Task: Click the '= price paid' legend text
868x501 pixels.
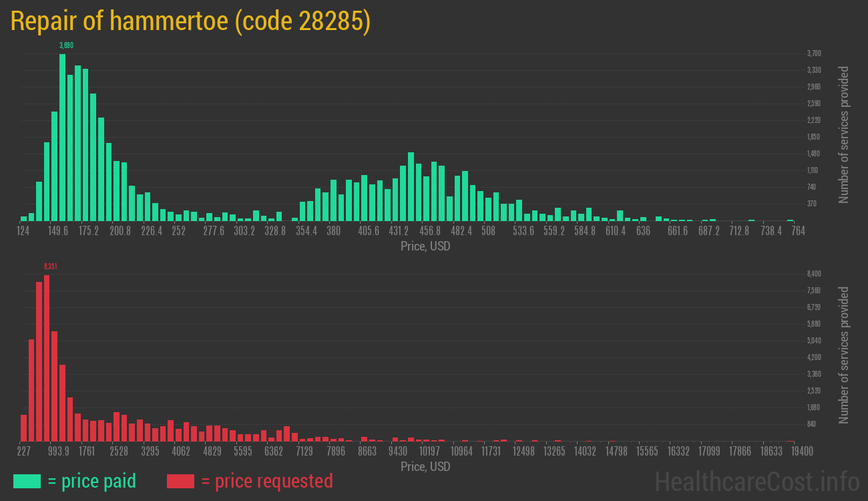Action: pyautogui.click(x=92, y=481)
